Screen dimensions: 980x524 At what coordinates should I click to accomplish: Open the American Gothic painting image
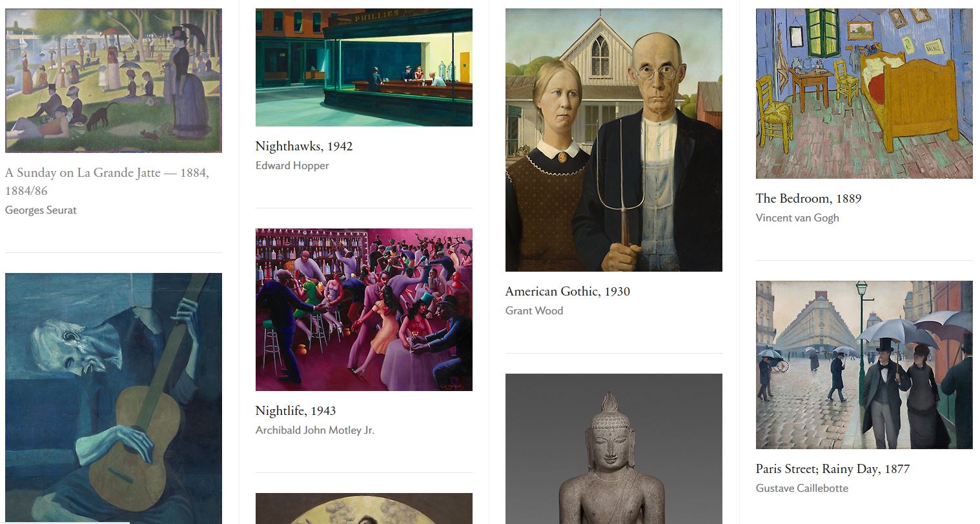click(614, 140)
